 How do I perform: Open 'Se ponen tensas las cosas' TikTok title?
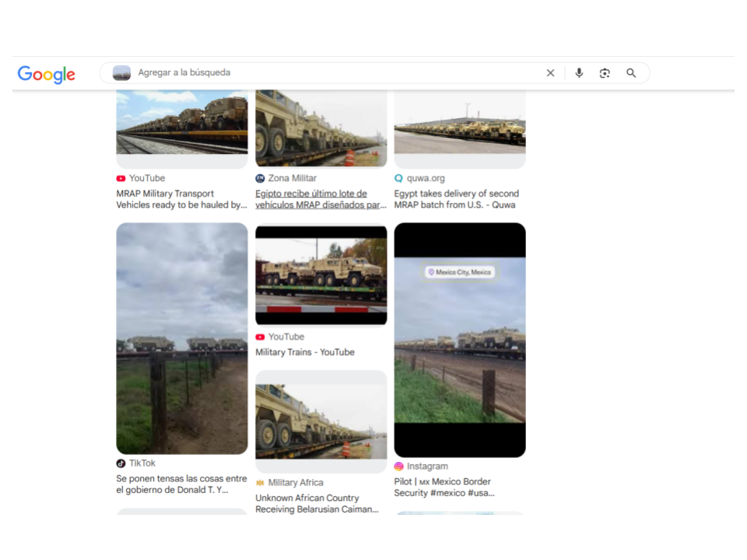[181, 485]
